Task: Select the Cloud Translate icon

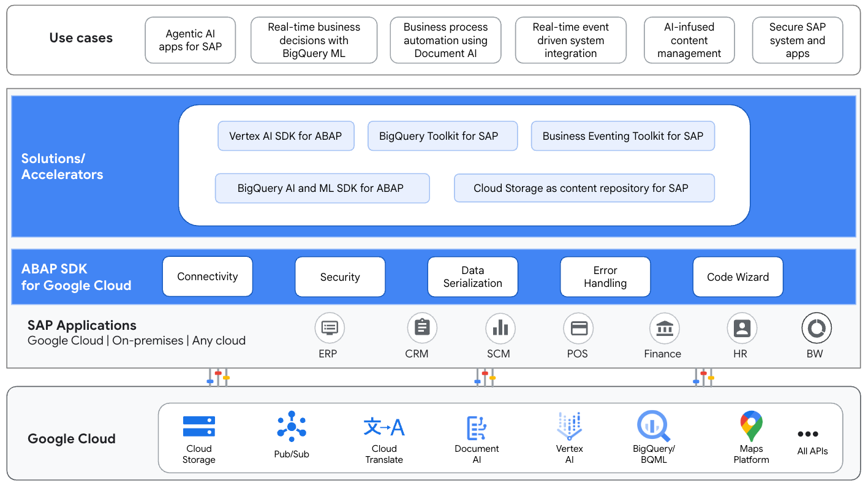Action: pos(383,425)
